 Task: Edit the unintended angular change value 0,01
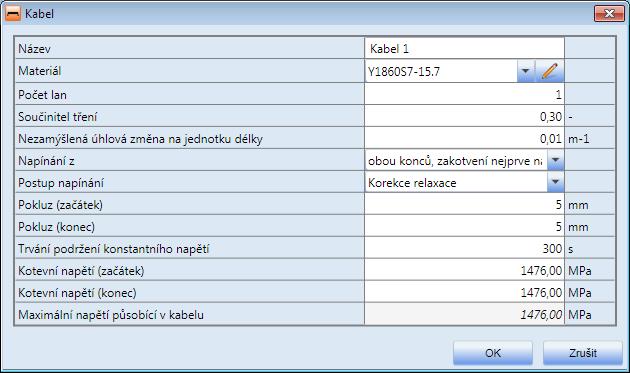pos(464,139)
